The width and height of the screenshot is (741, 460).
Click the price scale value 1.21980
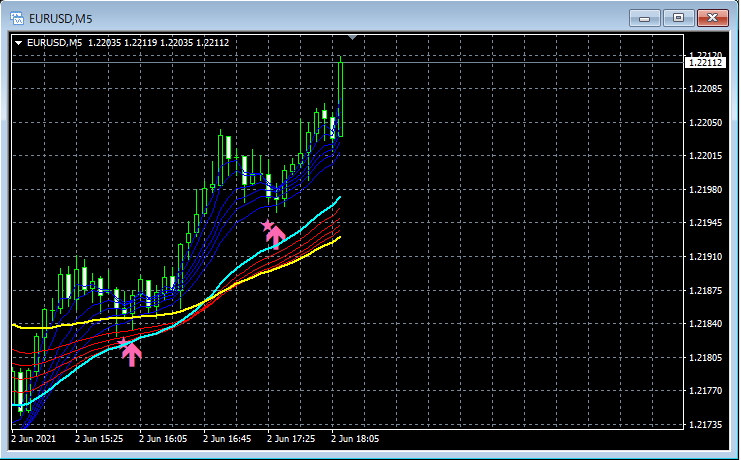pos(706,189)
